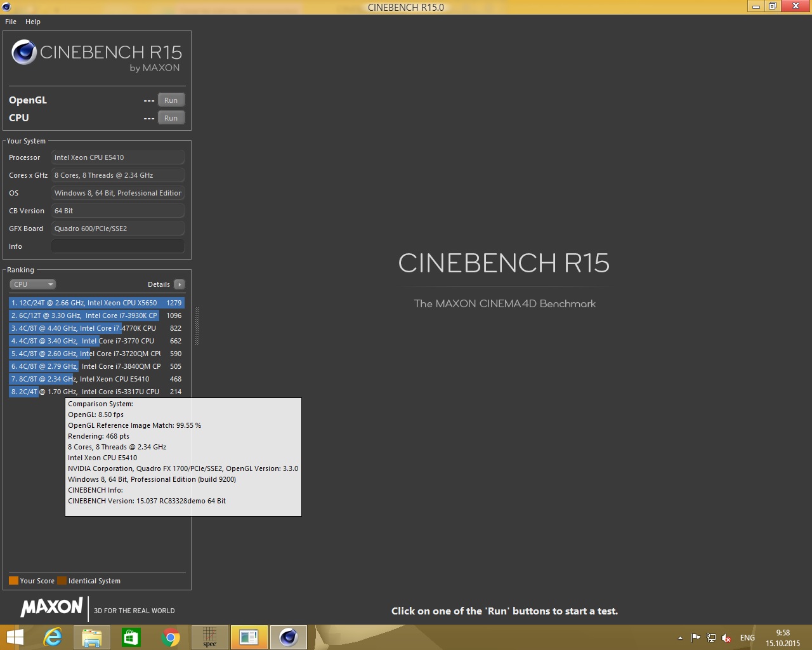This screenshot has width=812, height=650.
Task: Select ranking row Intel Core i7-3840QM
Action: [96, 366]
